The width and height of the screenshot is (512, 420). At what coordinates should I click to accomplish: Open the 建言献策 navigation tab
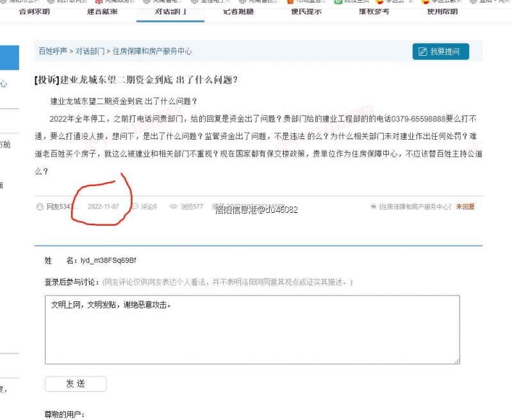(x=102, y=12)
